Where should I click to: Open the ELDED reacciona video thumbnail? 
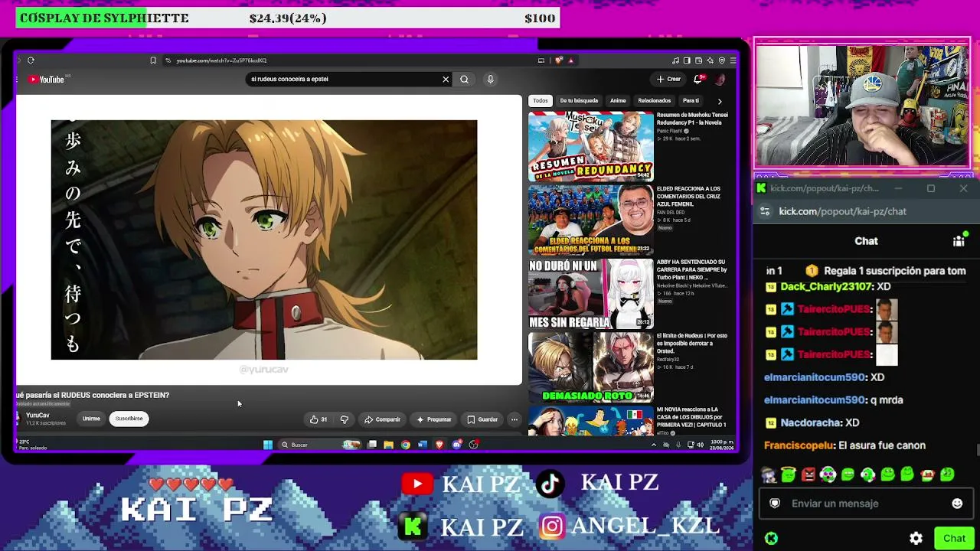(x=591, y=220)
